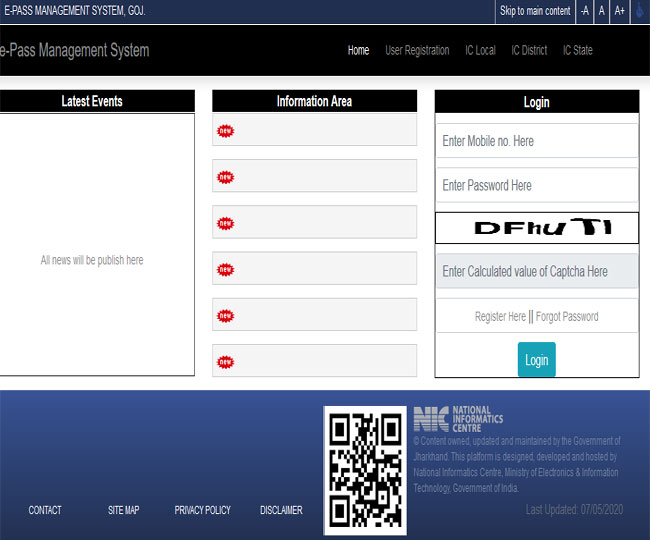Click the Forgot Password link
The width and height of the screenshot is (650, 540).
pos(567,316)
